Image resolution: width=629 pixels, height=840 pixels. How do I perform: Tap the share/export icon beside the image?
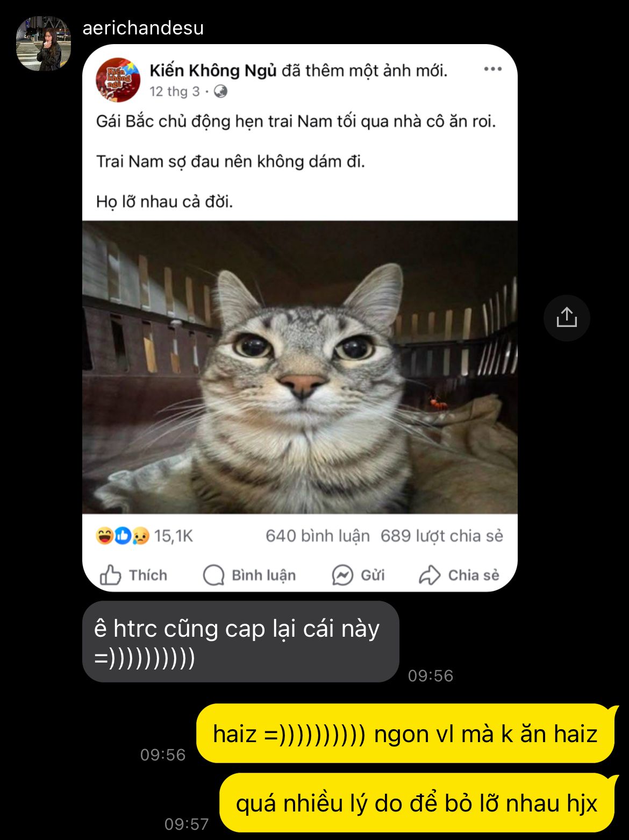(x=567, y=318)
